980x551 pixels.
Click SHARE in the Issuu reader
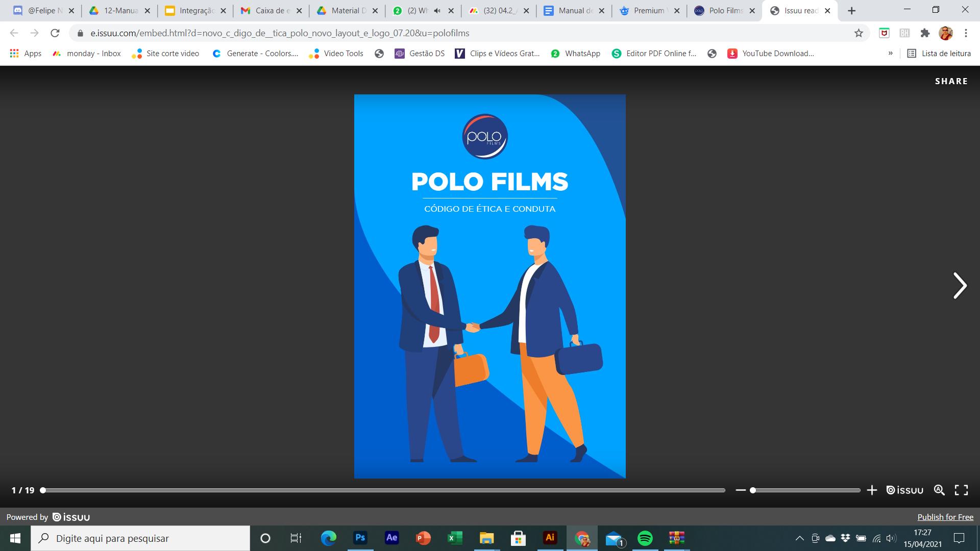click(951, 81)
